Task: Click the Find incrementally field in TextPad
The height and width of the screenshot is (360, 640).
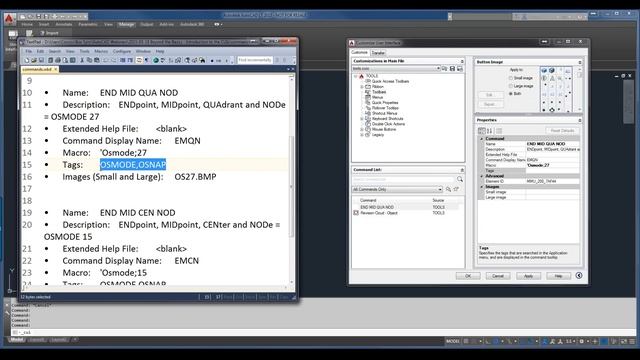Action: [255, 60]
